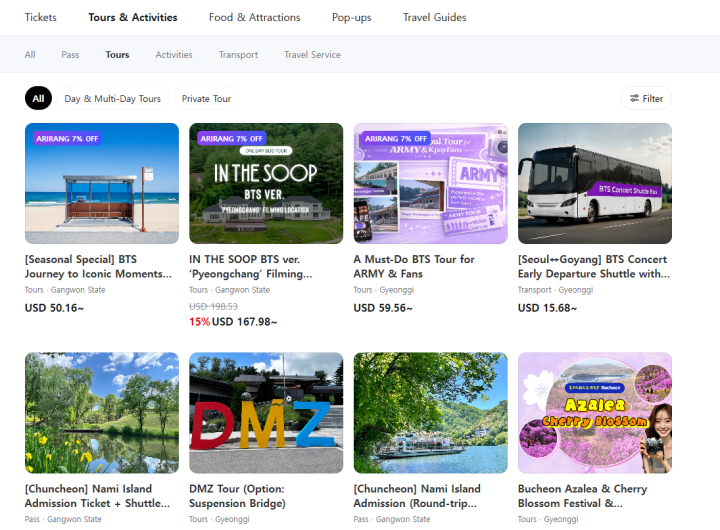Switch to the Travel Service sub-tab

pos(312,55)
